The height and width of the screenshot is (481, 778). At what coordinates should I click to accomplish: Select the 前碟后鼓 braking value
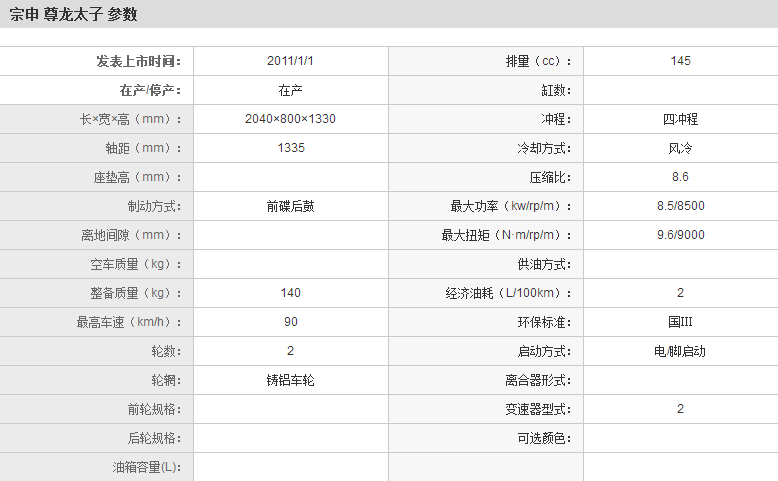tap(290, 206)
